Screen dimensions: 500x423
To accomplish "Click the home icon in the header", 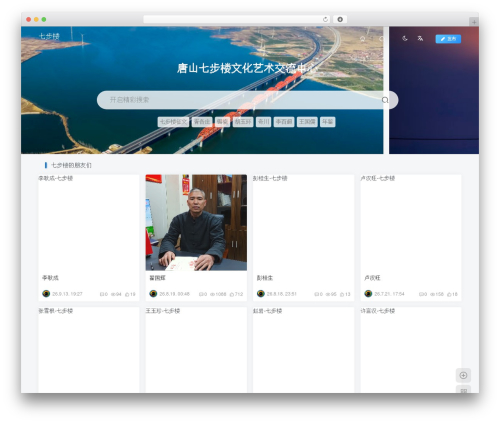I will 362,39.
